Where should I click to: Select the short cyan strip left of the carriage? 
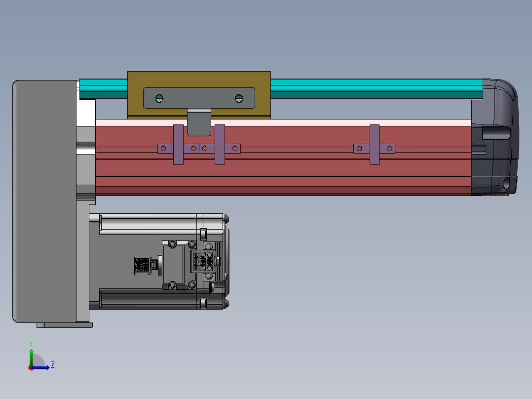pos(104,88)
